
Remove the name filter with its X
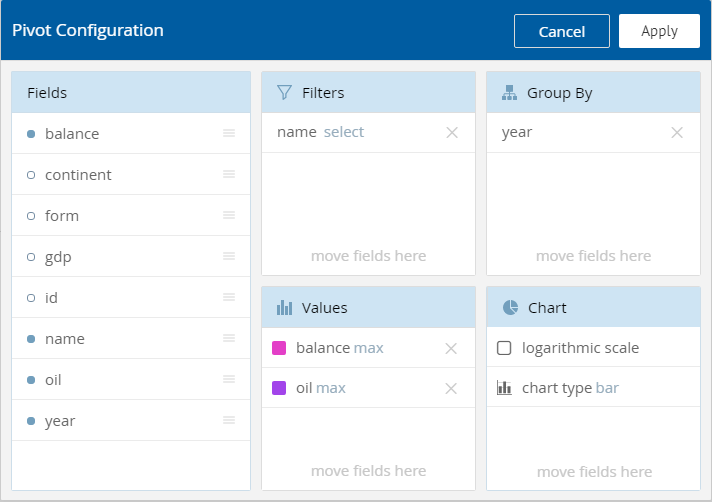click(452, 133)
